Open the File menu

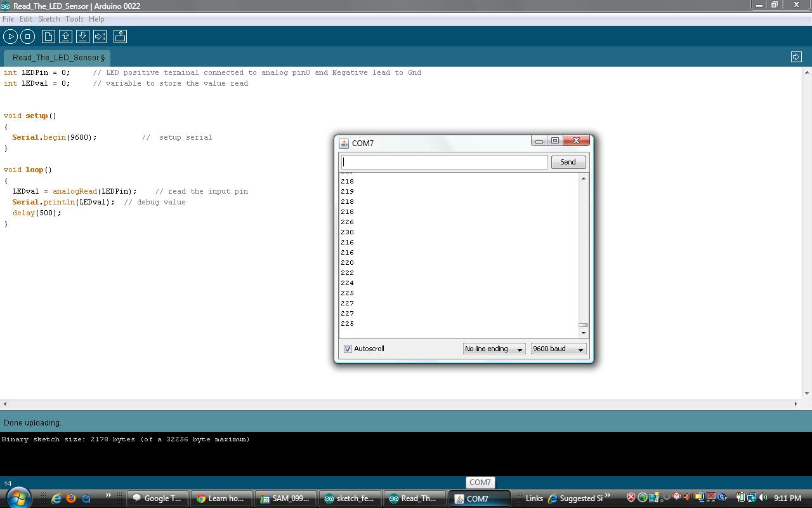point(8,19)
